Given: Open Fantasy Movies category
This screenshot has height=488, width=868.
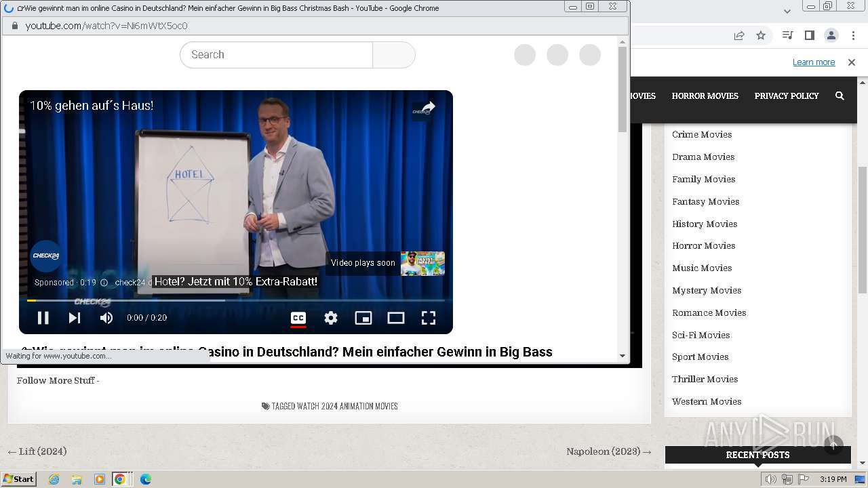Looking at the screenshot, I should coord(705,201).
